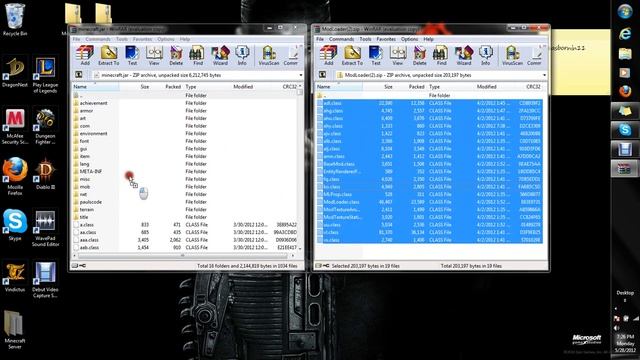640x360 pixels.
Task: Click the taskbar clock showing 7:26 PM
Action: click(x=625, y=343)
